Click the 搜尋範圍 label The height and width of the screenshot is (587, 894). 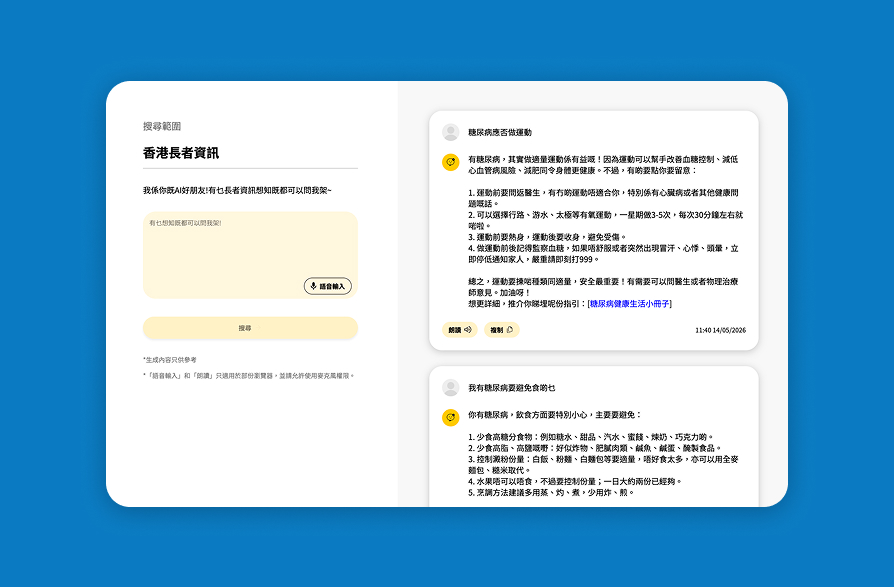click(x=162, y=126)
